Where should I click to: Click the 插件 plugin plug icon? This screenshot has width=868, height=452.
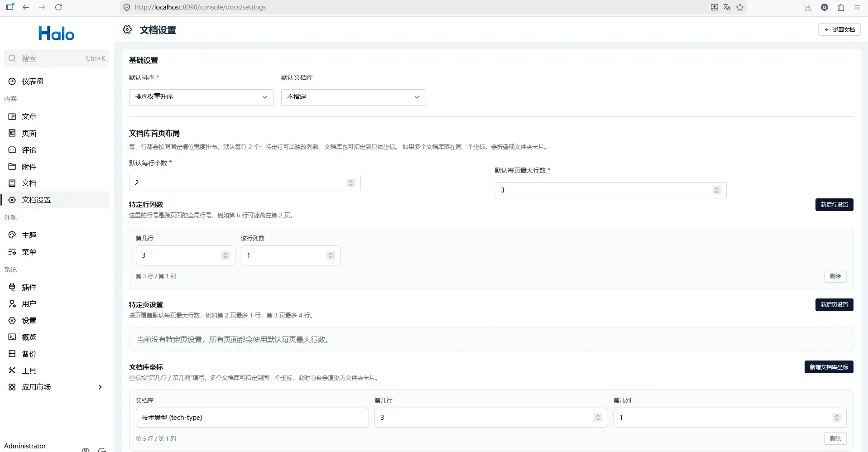tap(12, 287)
